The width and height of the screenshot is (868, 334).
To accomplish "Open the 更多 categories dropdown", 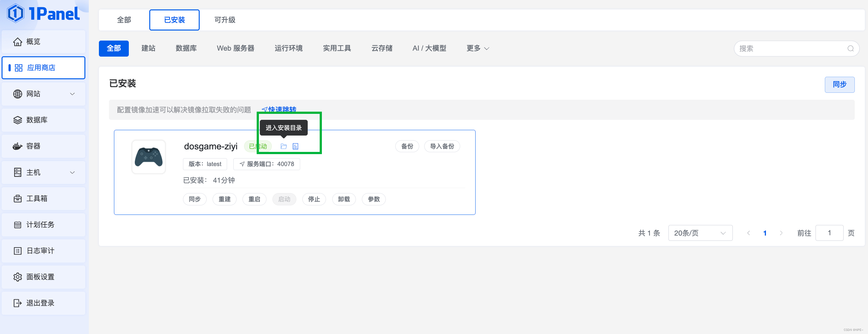I will coord(477,48).
